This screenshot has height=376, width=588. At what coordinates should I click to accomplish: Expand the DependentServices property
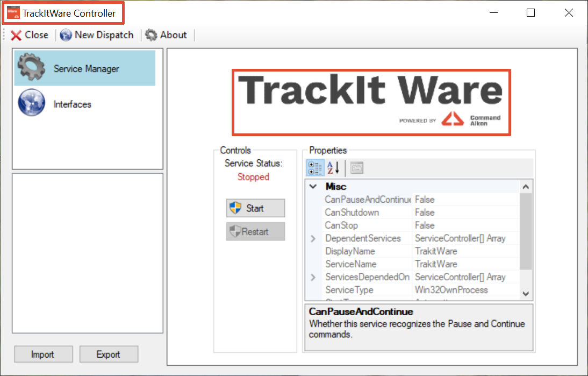coord(313,238)
